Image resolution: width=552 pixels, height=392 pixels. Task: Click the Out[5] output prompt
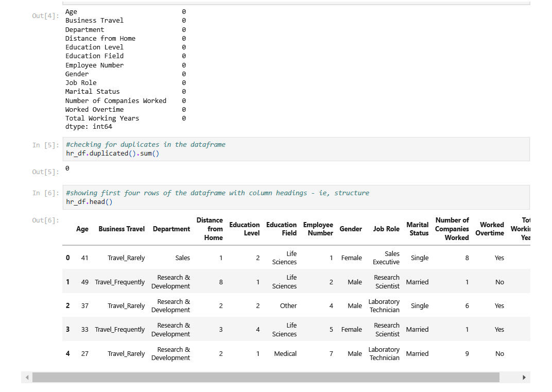point(45,172)
